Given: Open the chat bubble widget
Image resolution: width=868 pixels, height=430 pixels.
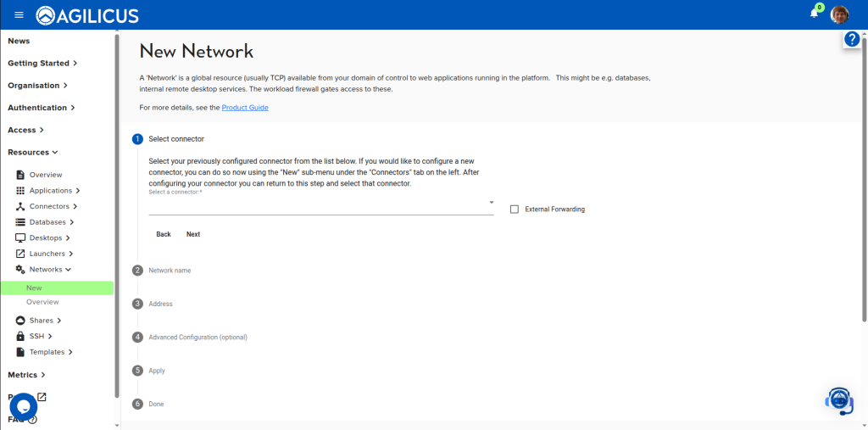Looking at the screenshot, I should coord(23,407).
